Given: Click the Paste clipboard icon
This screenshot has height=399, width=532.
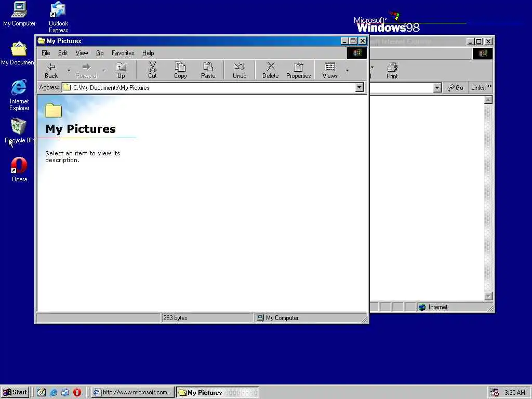Looking at the screenshot, I should pos(208,67).
